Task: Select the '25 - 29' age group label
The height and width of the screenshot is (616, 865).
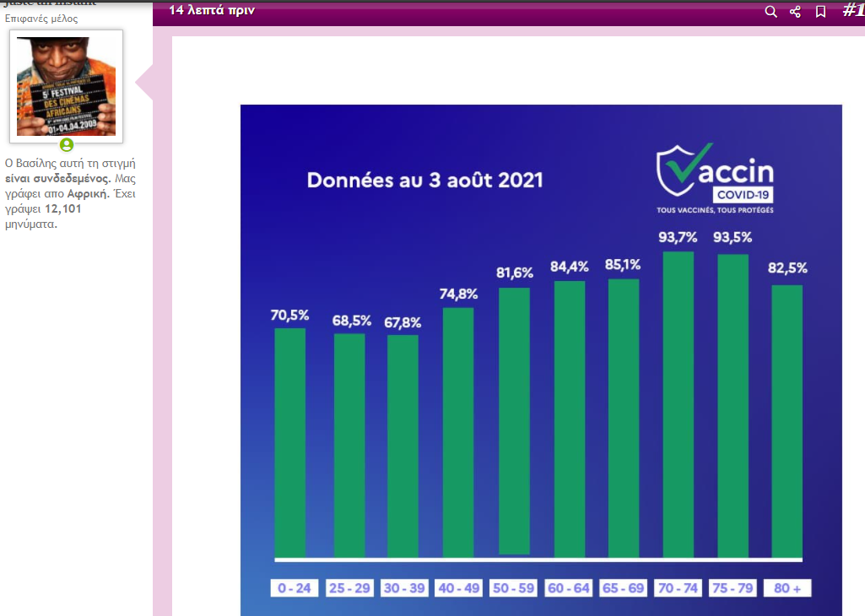Action: 349,588
